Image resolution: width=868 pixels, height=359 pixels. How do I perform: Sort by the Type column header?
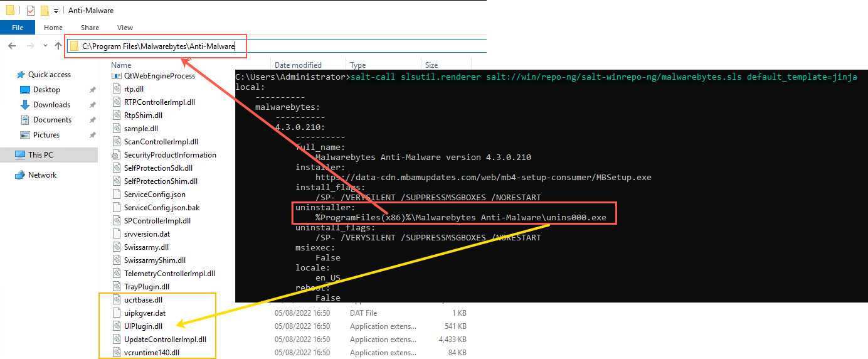[x=357, y=65]
